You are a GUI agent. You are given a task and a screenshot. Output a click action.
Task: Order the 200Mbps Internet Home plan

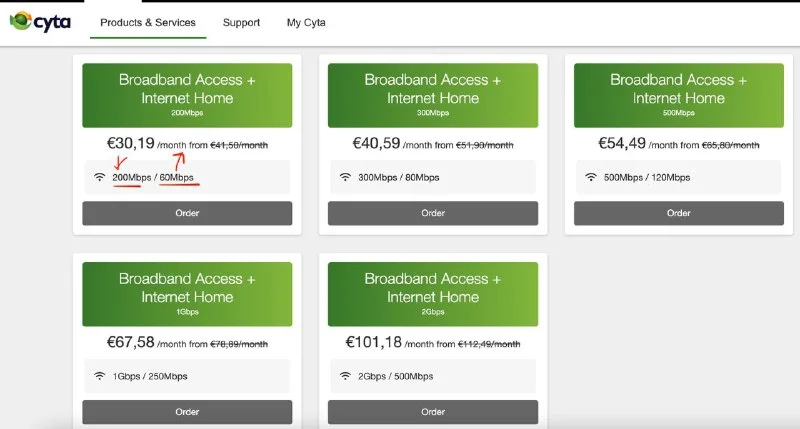point(187,213)
